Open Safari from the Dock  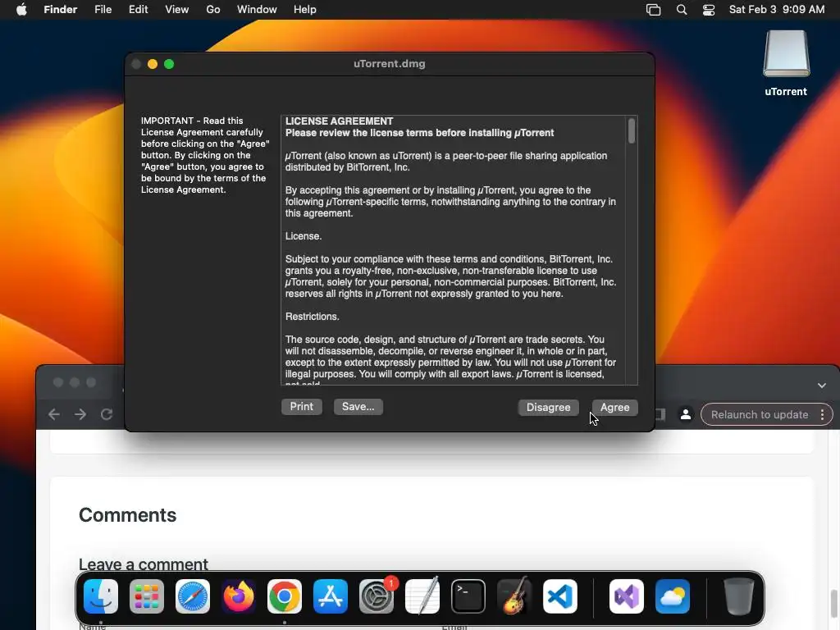pos(193,596)
